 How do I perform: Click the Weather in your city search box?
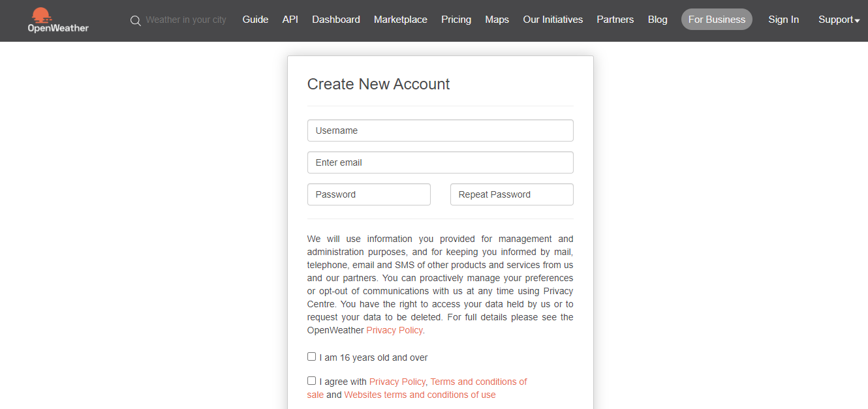coord(186,20)
